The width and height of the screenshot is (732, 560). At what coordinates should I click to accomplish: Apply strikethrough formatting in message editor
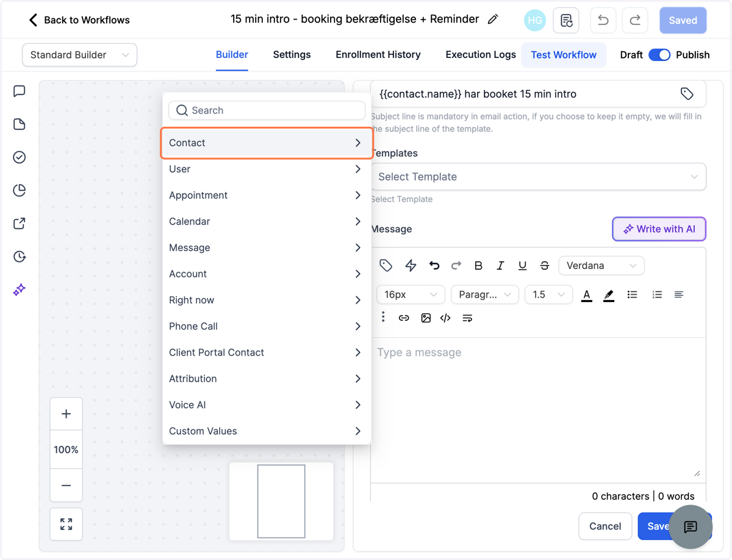[x=545, y=265]
